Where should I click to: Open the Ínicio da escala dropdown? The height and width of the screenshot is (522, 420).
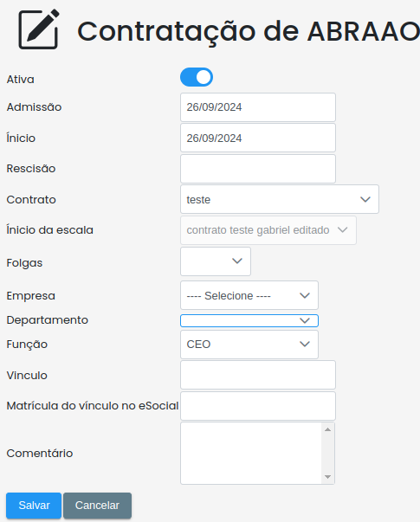[x=268, y=230]
